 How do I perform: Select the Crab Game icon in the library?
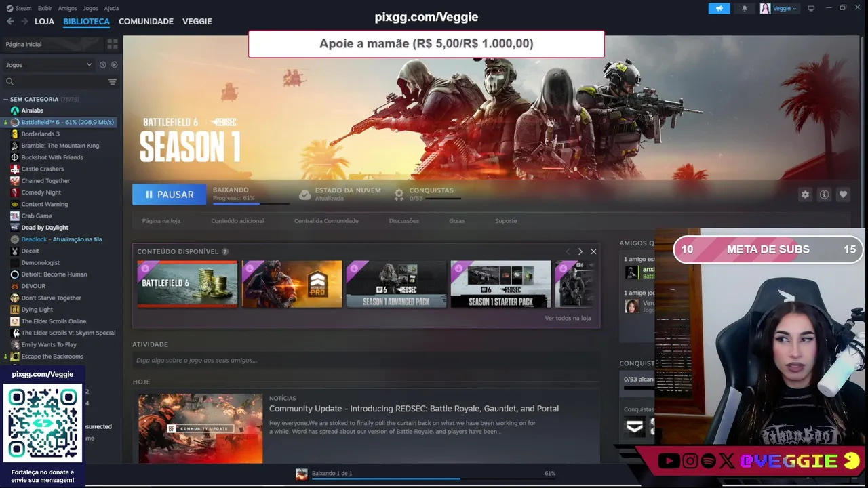point(14,216)
